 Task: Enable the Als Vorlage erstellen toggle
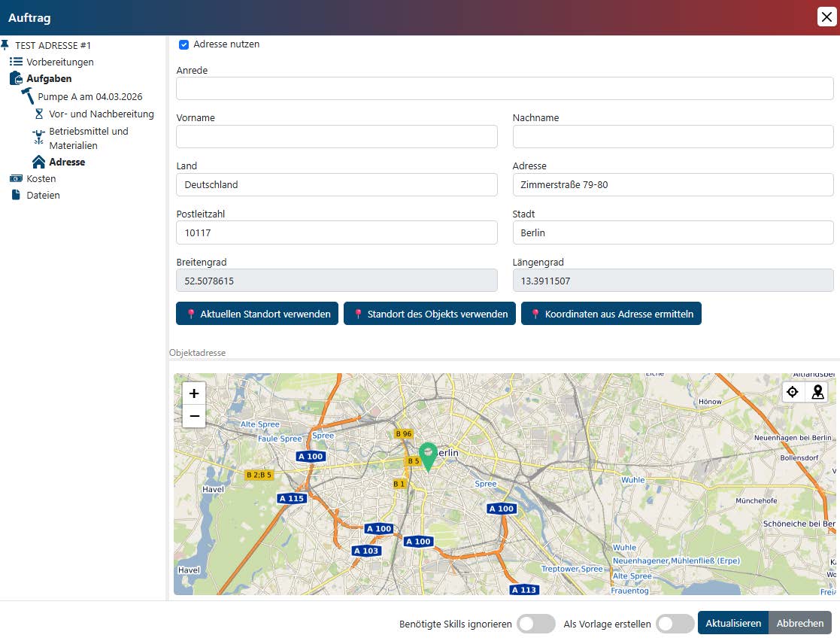click(x=675, y=624)
